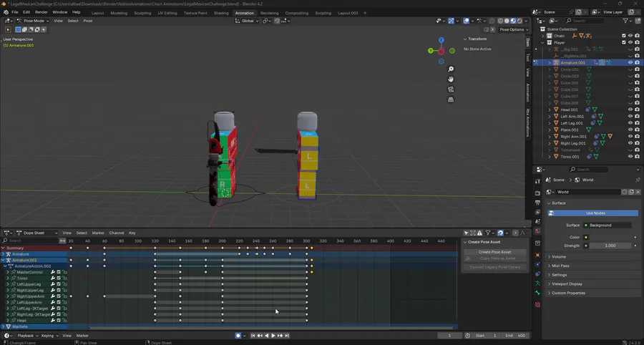Viewport: 644px width, 345px height.
Task: Hide Head.001 using its eye icon
Action: tap(630, 110)
